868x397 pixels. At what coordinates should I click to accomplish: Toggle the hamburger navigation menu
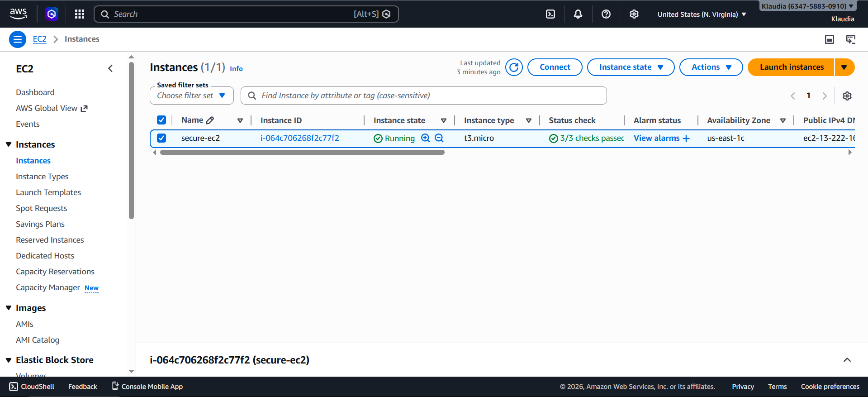tap(18, 39)
